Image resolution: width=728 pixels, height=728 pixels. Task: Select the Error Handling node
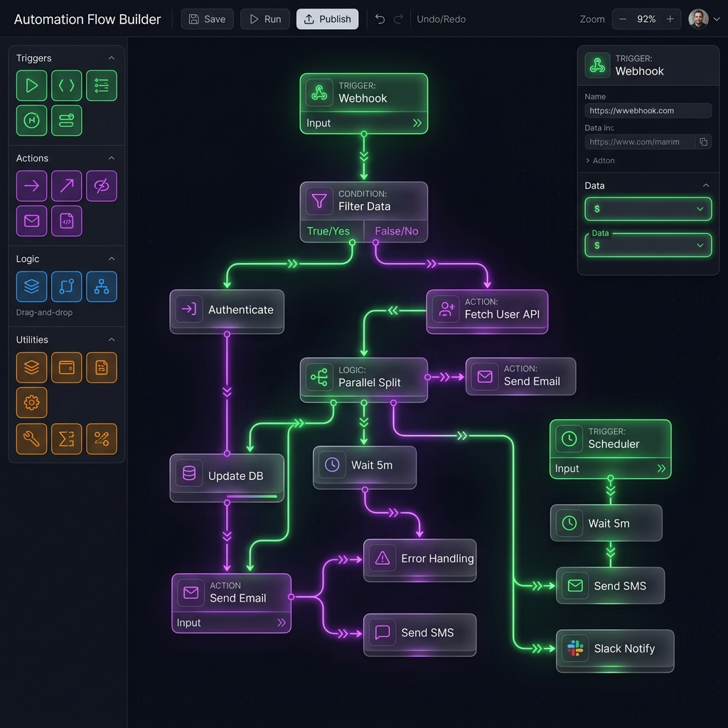tap(419, 560)
